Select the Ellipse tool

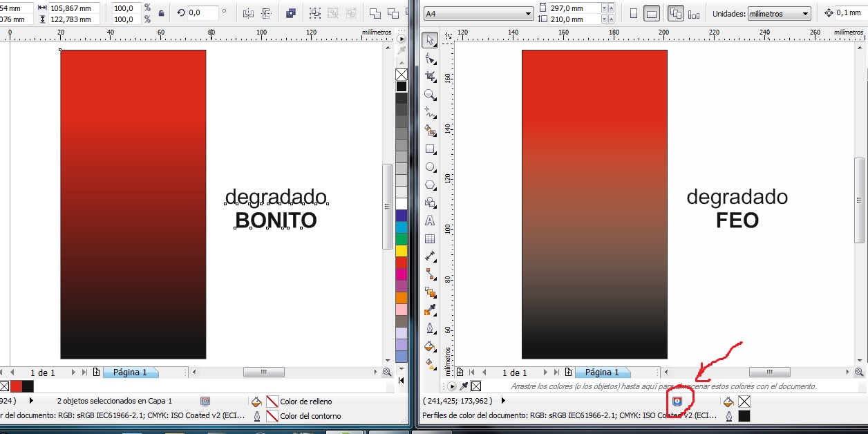[430, 167]
